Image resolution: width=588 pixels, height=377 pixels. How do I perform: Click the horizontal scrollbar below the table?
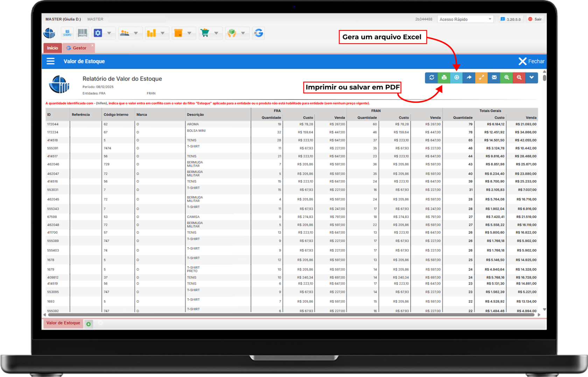point(290,315)
